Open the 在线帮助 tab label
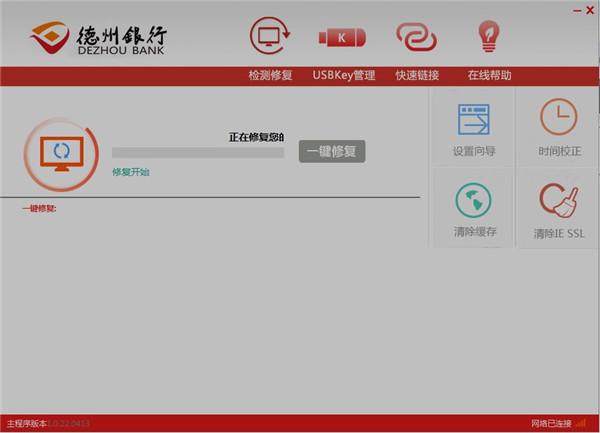 489,75
